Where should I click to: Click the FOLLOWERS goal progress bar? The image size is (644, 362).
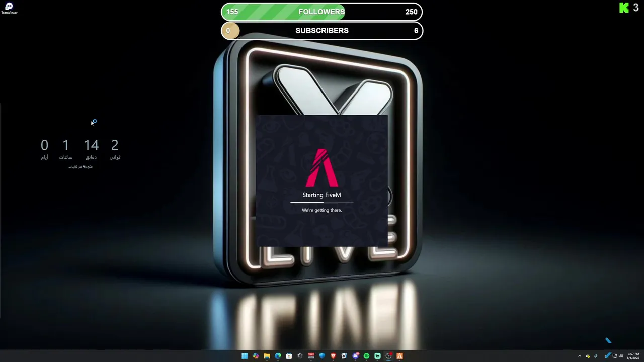322,12
